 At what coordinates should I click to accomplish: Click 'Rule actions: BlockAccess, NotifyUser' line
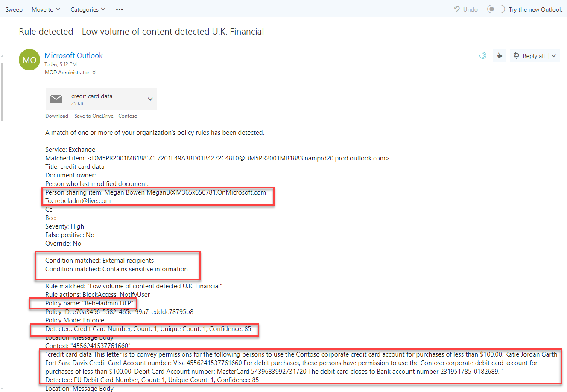click(98, 295)
